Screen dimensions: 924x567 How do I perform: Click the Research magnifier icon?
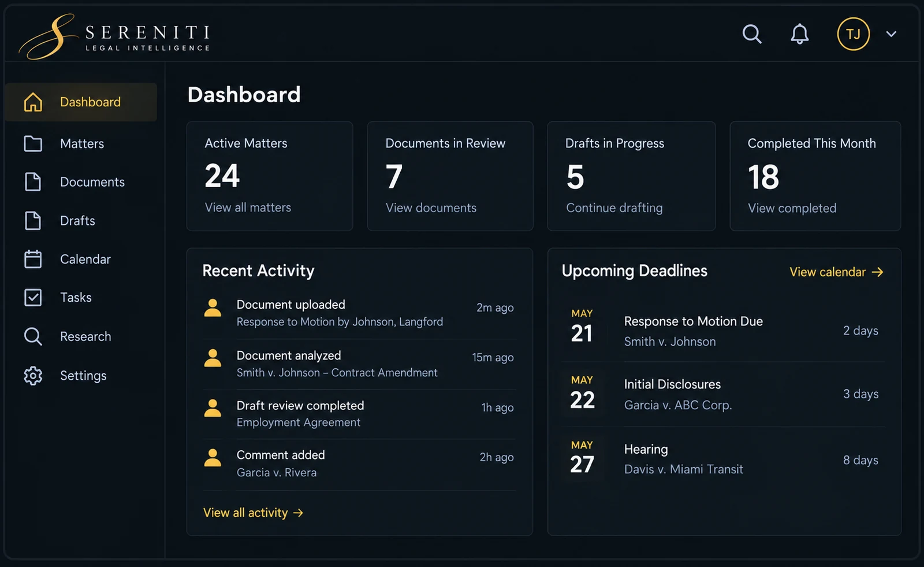tap(33, 336)
